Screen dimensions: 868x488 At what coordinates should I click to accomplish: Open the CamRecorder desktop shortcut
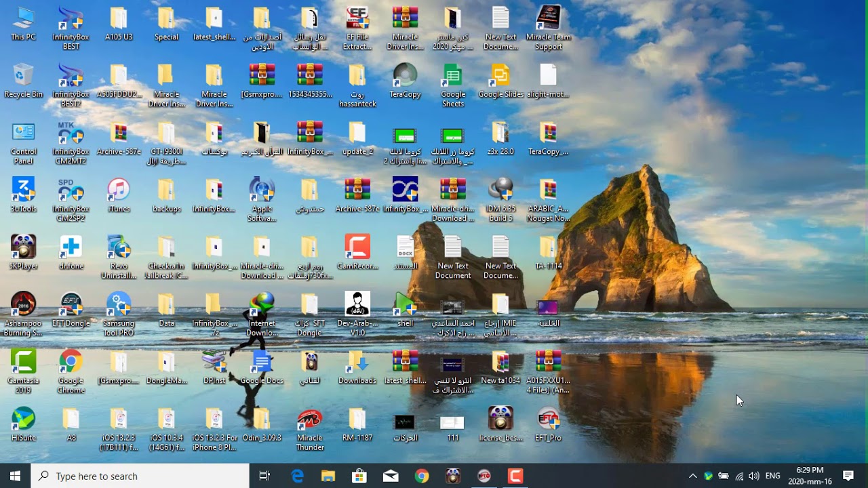click(357, 253)
